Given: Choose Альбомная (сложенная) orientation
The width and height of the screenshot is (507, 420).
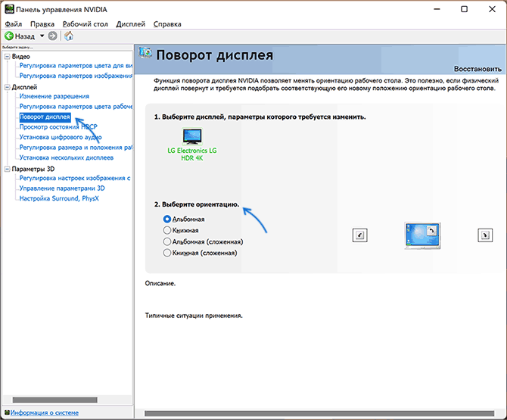Looking at the screenshot, I should click(166, 241).
